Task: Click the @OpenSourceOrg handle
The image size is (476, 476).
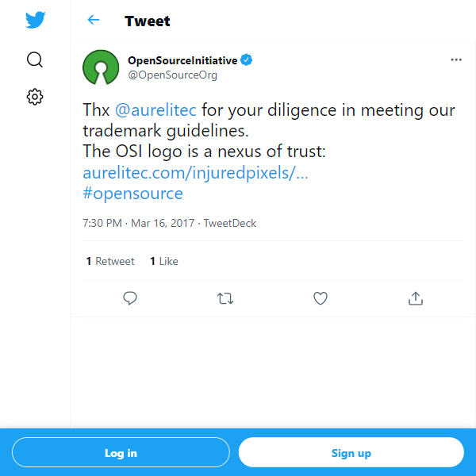Action: (x=172, y=75)
